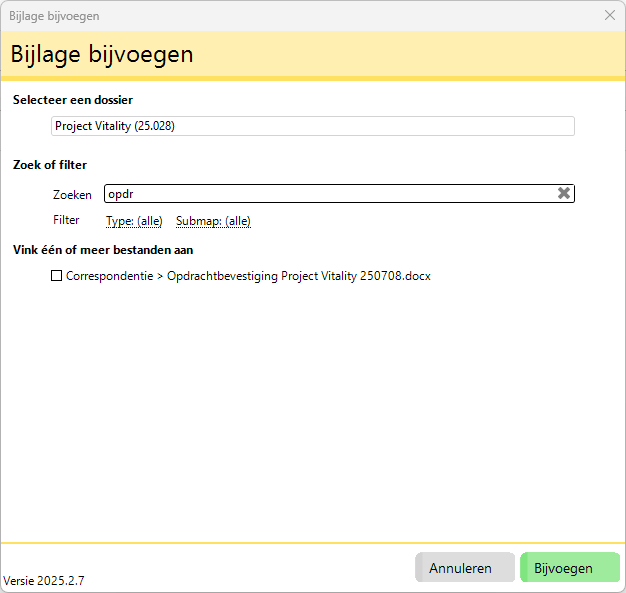Open the dossier field Project Vitality (25.028)
This screenshot has height=593, width=626.
coord(313,126)
